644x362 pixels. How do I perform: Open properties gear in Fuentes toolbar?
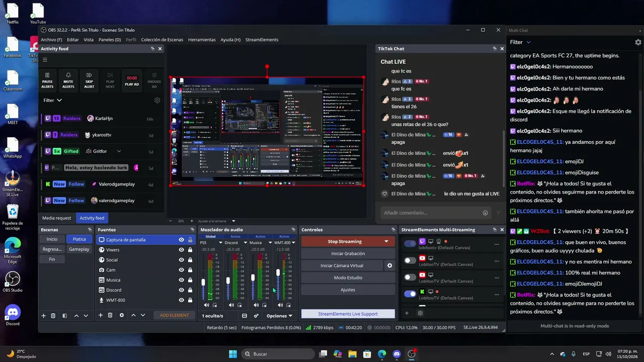(x=121, y=315)
